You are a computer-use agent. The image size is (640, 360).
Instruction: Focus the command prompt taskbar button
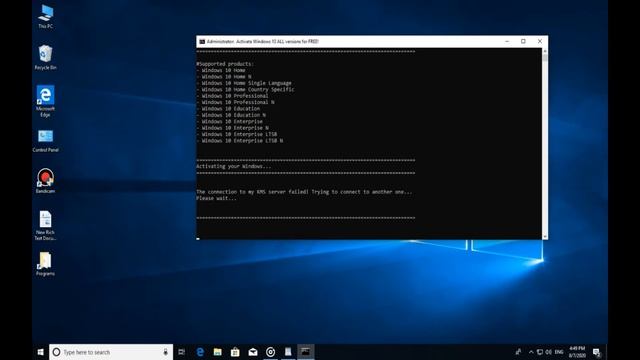coord(305,352)
